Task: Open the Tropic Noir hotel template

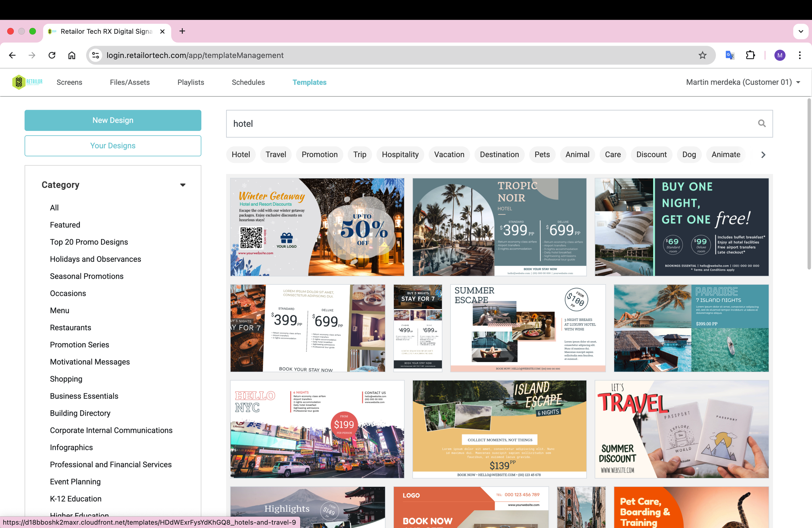Action: tap(499, 227)
